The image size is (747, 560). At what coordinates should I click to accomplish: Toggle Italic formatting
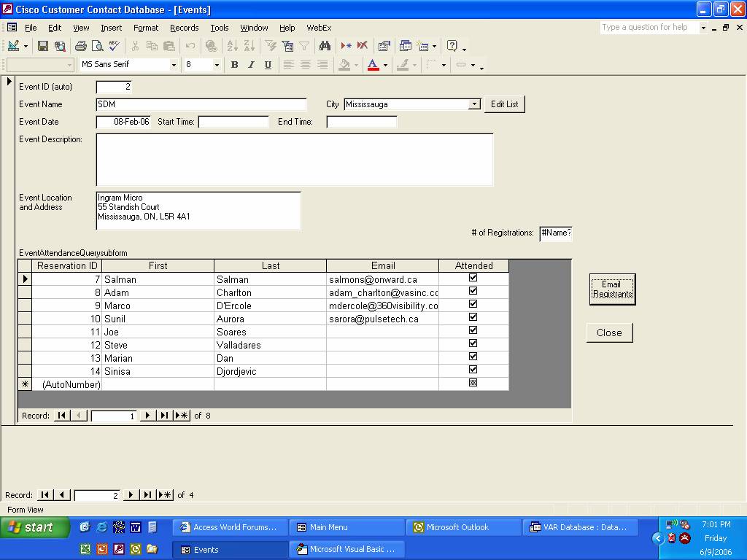tap(251, 65)
